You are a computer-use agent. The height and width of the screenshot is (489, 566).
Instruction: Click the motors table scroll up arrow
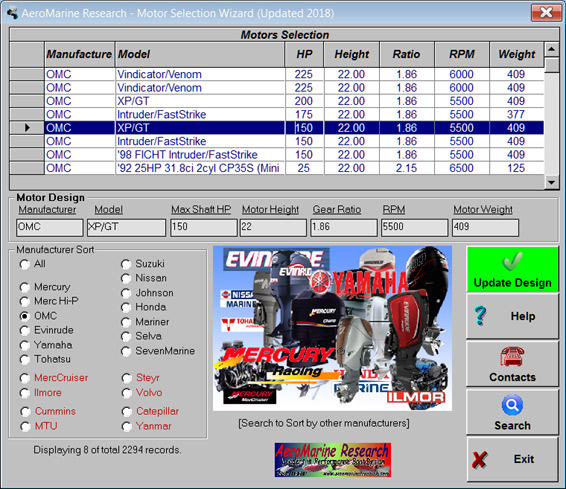(551, 49)
